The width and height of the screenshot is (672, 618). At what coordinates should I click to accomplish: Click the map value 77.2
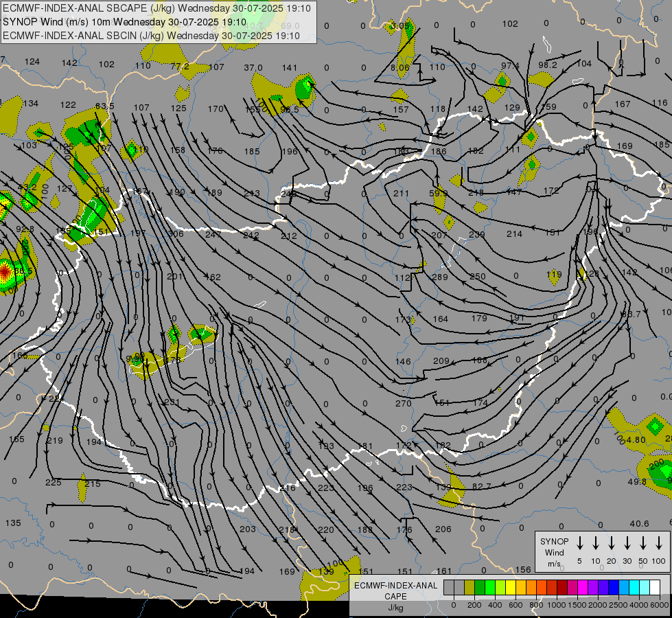pyautogui.click(x=180, y=66)
